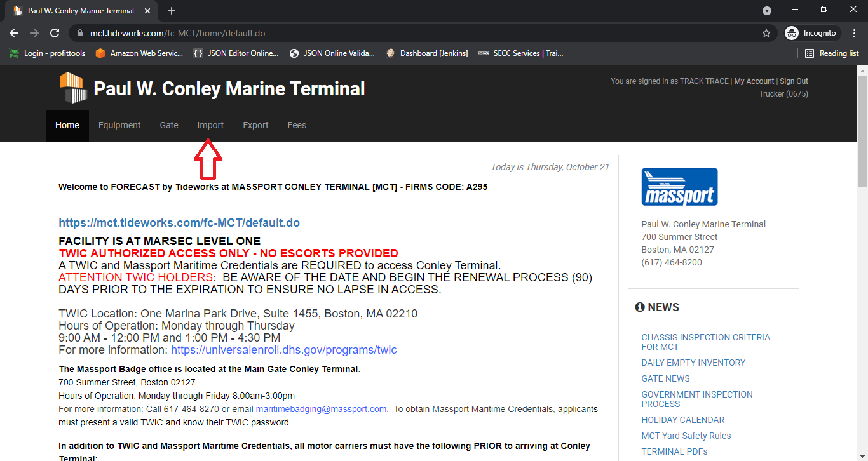Open the tab search dropdown arrow

pos(767,11)
